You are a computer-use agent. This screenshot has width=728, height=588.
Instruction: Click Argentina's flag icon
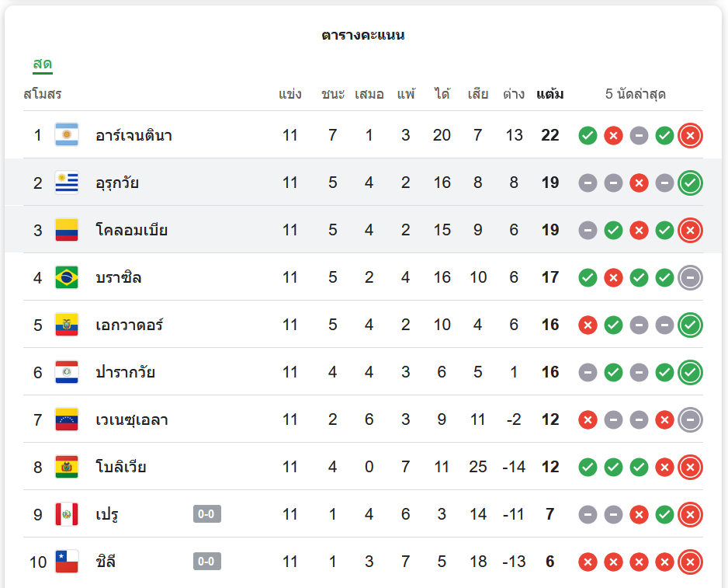click(67, 135)
